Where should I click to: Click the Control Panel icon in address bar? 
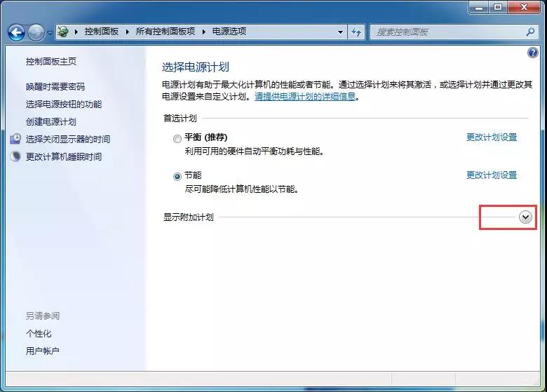point(64,32)
